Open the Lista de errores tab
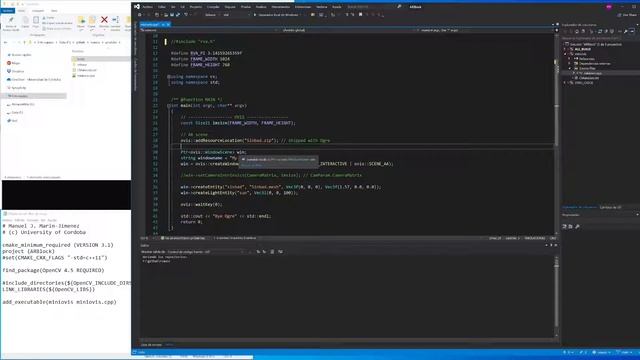640x360 pixels. click(152, 345)
